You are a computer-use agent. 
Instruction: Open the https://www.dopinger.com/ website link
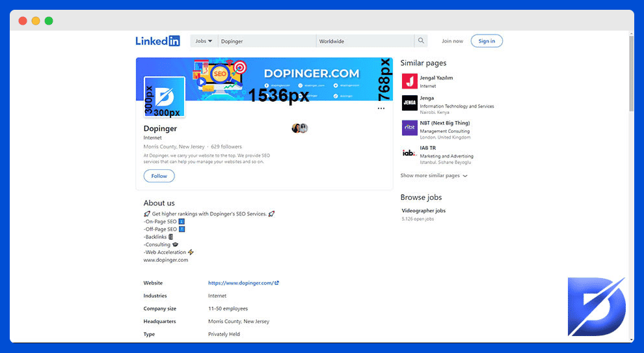coord(241,283)
